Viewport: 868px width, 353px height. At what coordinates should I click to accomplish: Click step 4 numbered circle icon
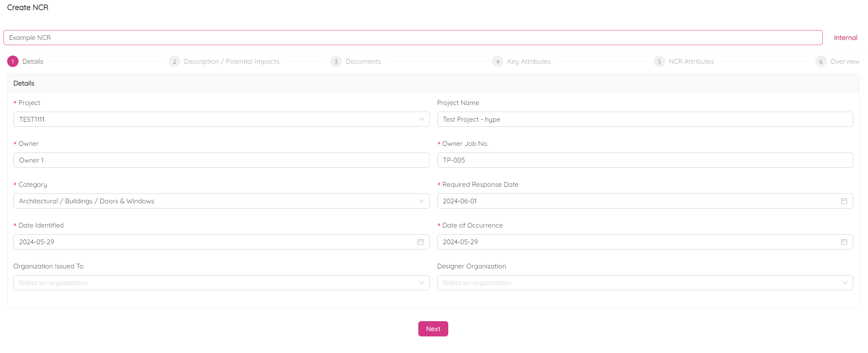498,61
